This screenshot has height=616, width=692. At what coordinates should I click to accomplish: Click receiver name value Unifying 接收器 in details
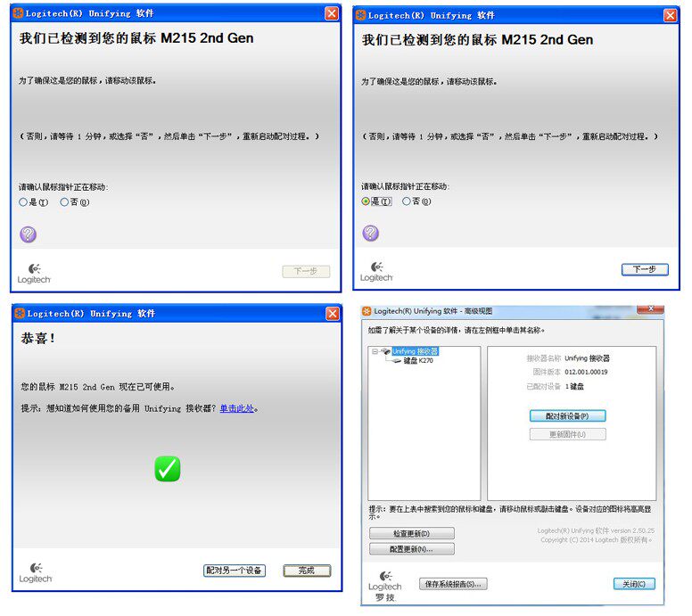pos(587,357)
